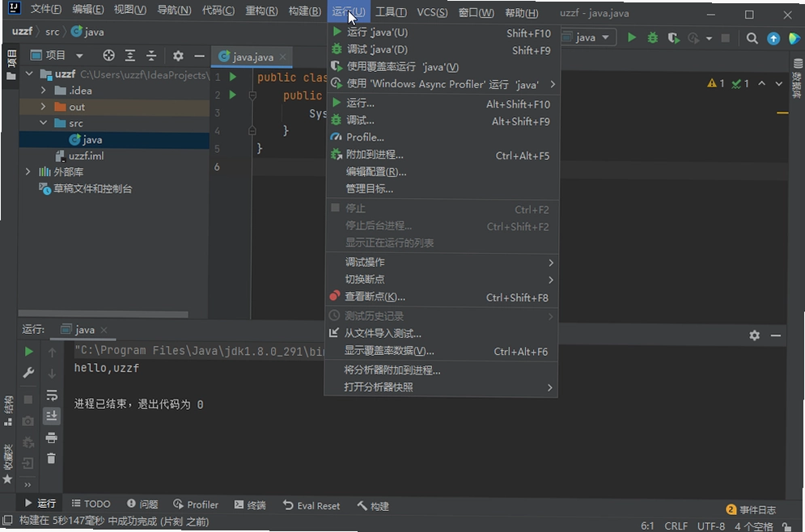Click the warning indicator in editor corner
The width and height of the screenshot is (805, 532).
tap(716, 83)
